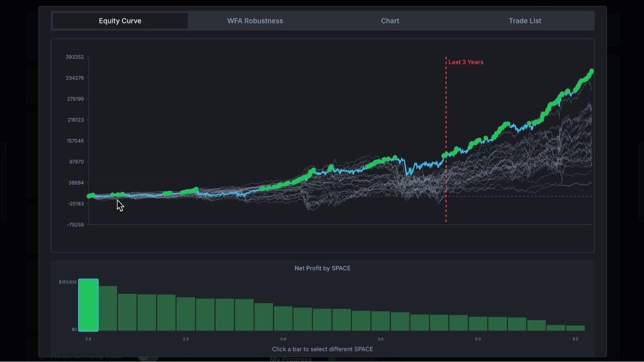This screenshot has width=644, height=362.
Task: Click the 393352 y-axis value
Action: point(74,57)
